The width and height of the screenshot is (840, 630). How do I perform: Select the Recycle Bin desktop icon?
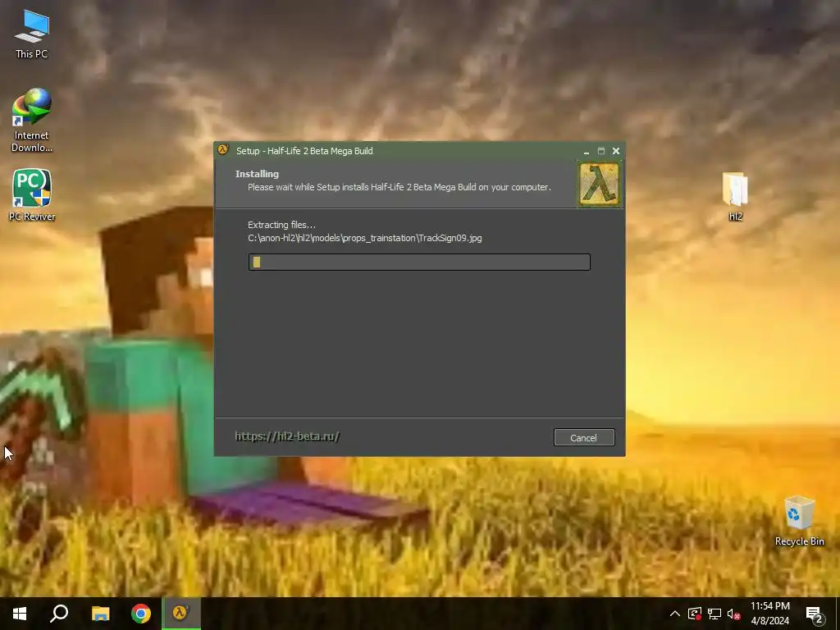(799, 521)
